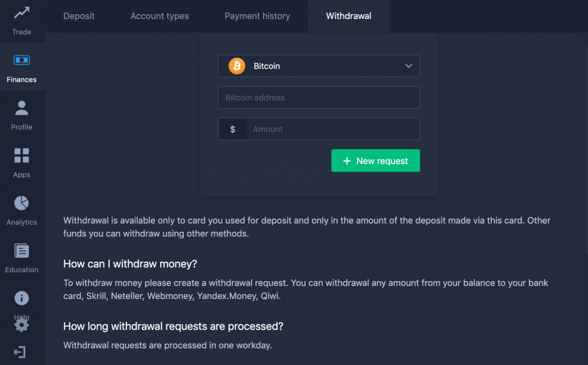Image resolution: width=588 pixels, height=365 pixels.
Task: Click the "Withdrawal requests are processed in one workday." text
Action: (168, 345)
